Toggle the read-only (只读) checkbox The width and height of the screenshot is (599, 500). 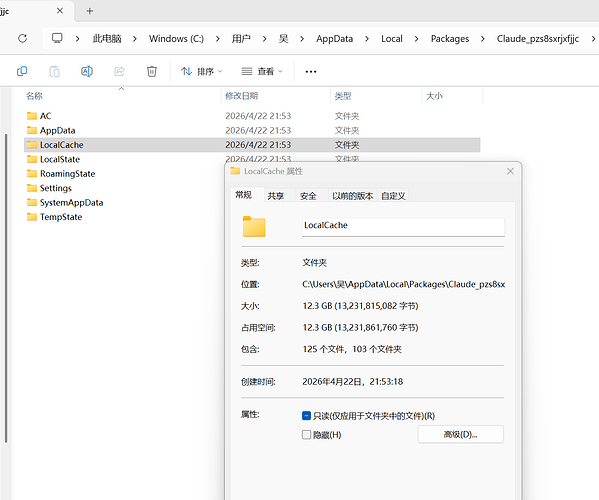point(306,416)
